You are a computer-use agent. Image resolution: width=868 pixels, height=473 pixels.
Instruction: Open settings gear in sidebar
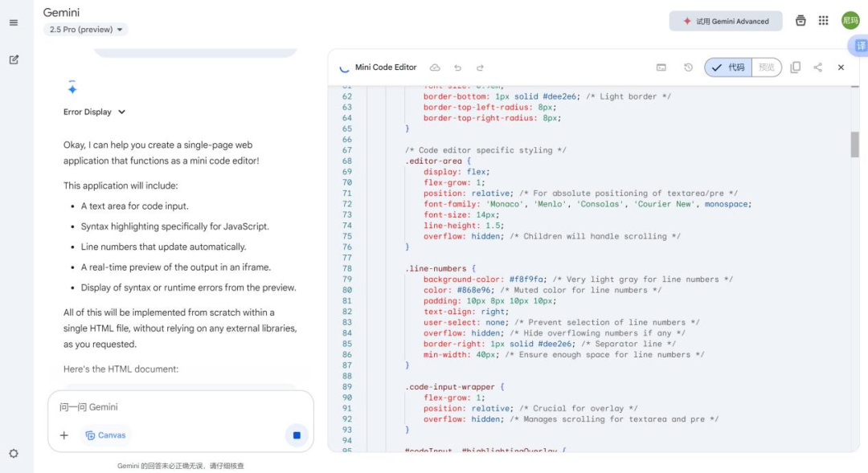[14, 454]
